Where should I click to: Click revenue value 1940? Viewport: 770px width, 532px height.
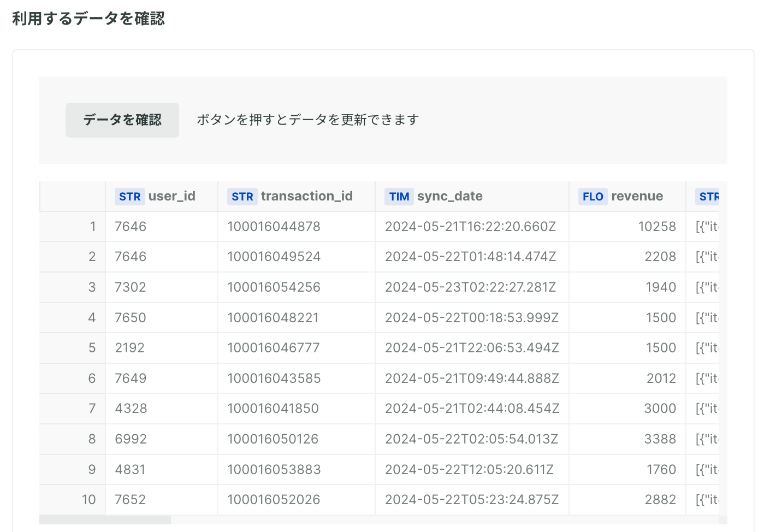click(661, 287)
